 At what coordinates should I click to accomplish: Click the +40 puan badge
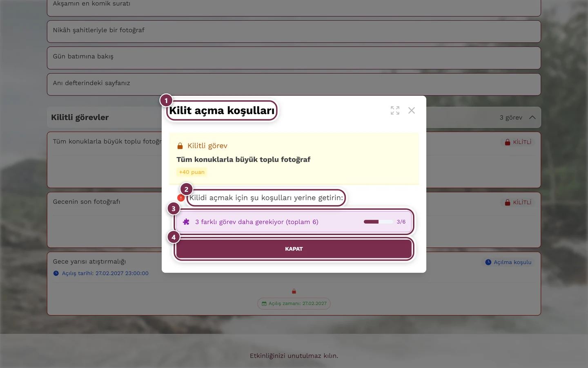pyautogui.click(x=192, y=172)
